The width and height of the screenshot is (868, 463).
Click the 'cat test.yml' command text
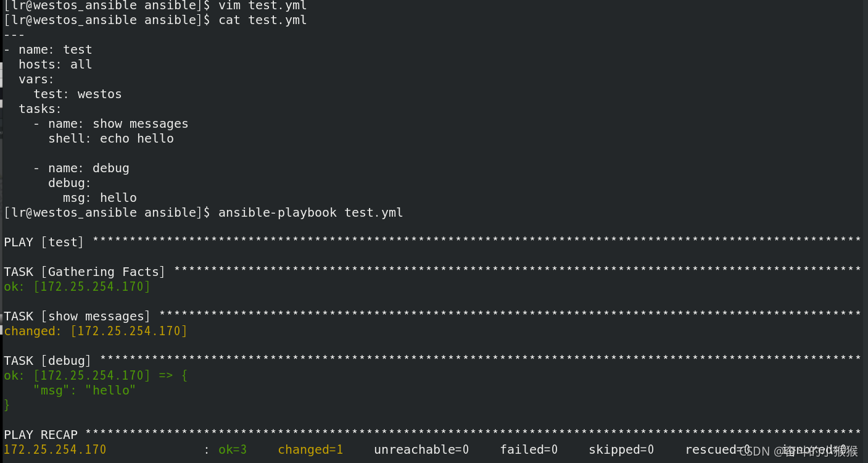(263, 20)
